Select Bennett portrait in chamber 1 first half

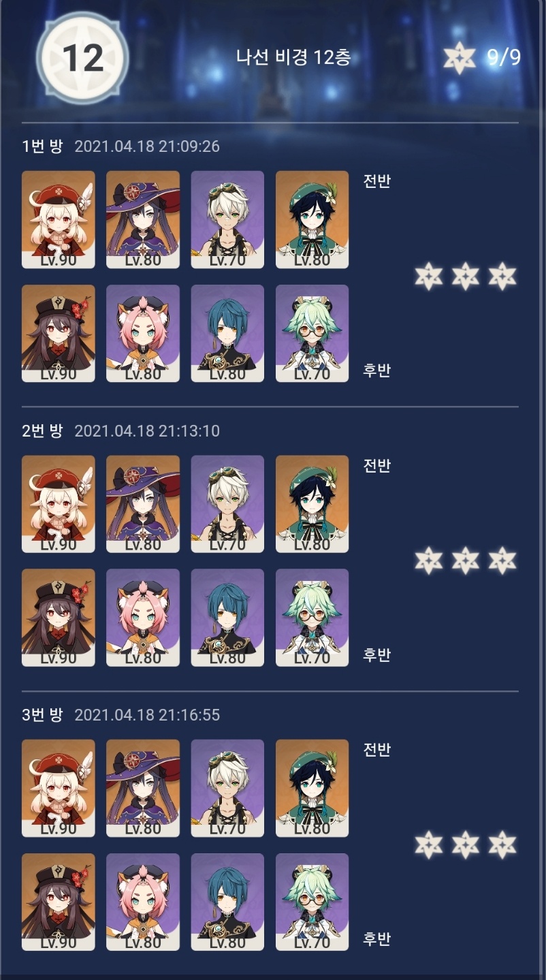click(x=227, y=219)
